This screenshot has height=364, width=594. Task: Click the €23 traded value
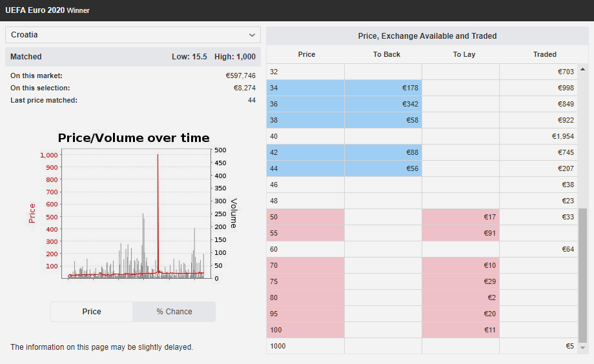(x=568, y=201)
